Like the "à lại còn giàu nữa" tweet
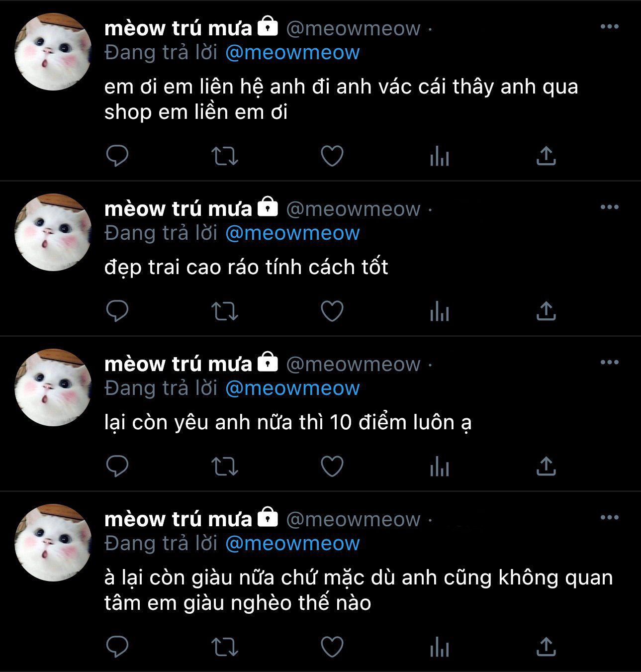This screenshot has width=641, height=672. point(332,648)
